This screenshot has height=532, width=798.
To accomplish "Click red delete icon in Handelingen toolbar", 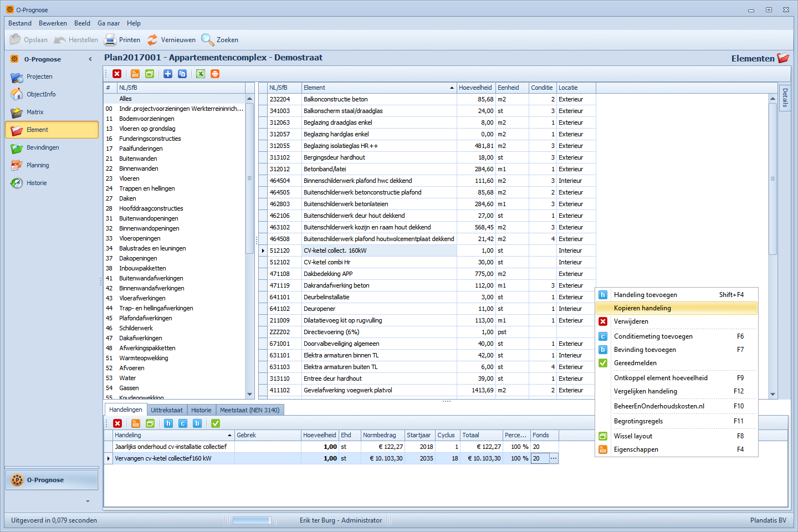I will click(117, 423).
